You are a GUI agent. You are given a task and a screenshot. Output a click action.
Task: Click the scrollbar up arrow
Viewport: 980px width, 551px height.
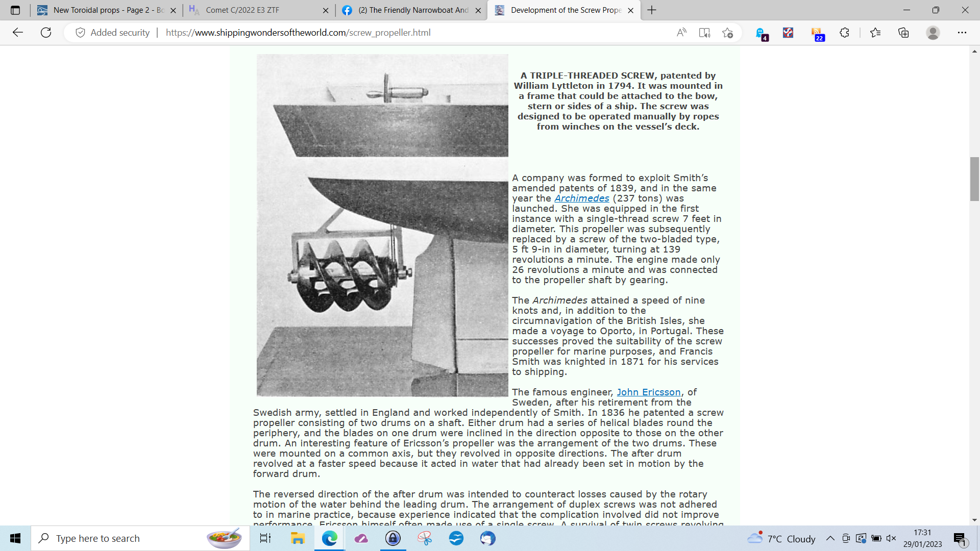pos(974,51)
